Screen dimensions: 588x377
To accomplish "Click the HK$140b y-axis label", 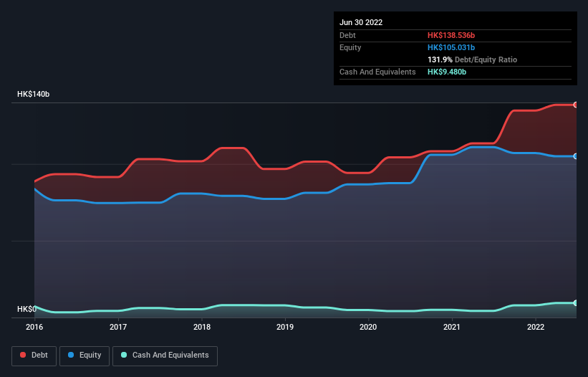I will click(34, 94).
